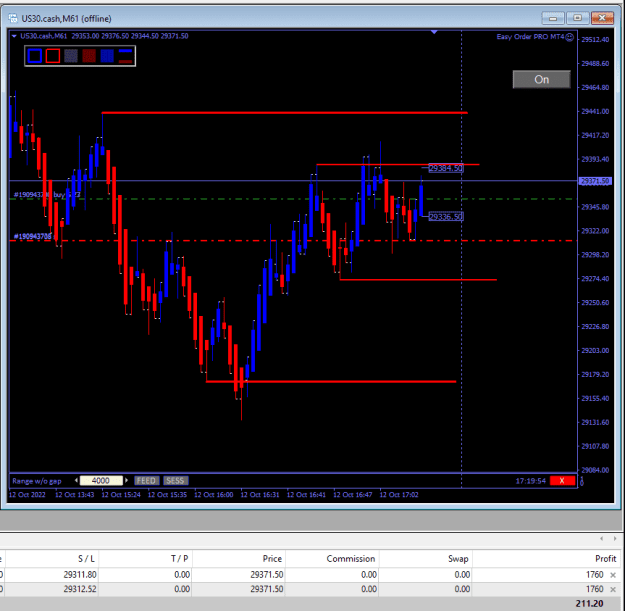Image resolution: width=625 pixels, height=611 pixels.
Task: Click the 29384.50 price label
Action: pyautogui.click(x=446, y=168)
